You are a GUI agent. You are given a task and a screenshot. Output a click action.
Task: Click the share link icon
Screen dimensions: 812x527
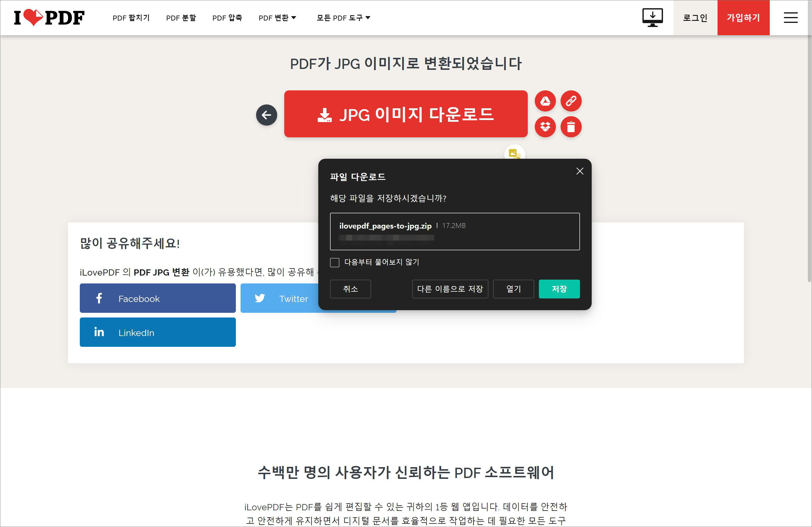coord(571,101)
